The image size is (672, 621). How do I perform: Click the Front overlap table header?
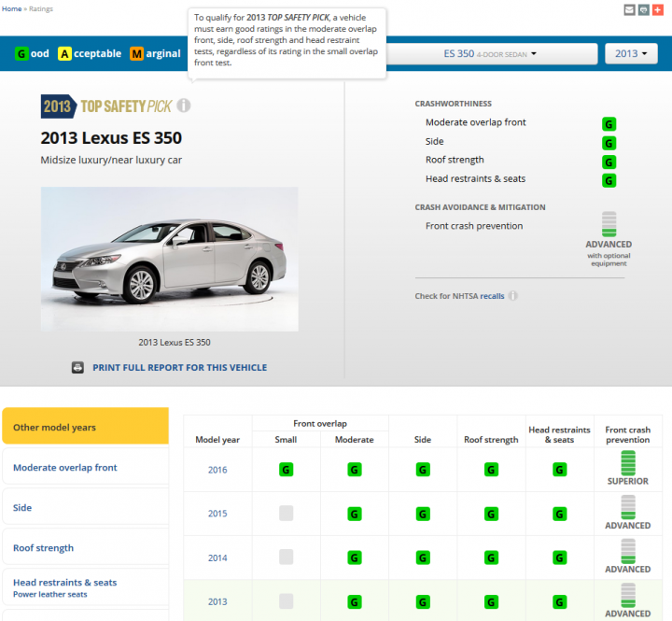tap(320, 424)
